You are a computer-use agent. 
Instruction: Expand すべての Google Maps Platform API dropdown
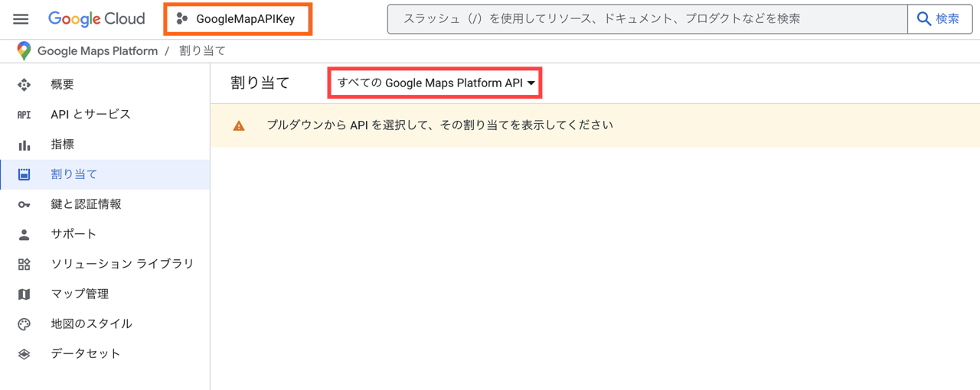point(436,83)
